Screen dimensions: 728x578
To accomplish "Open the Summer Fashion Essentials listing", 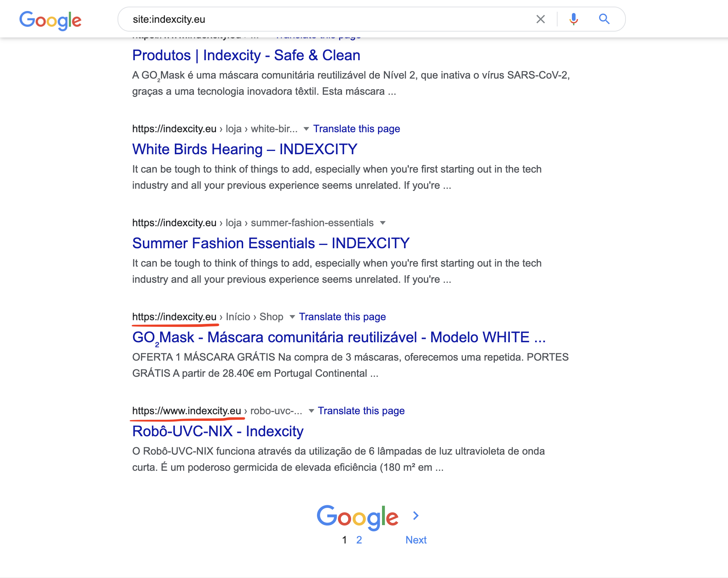I will click(271, 242).
